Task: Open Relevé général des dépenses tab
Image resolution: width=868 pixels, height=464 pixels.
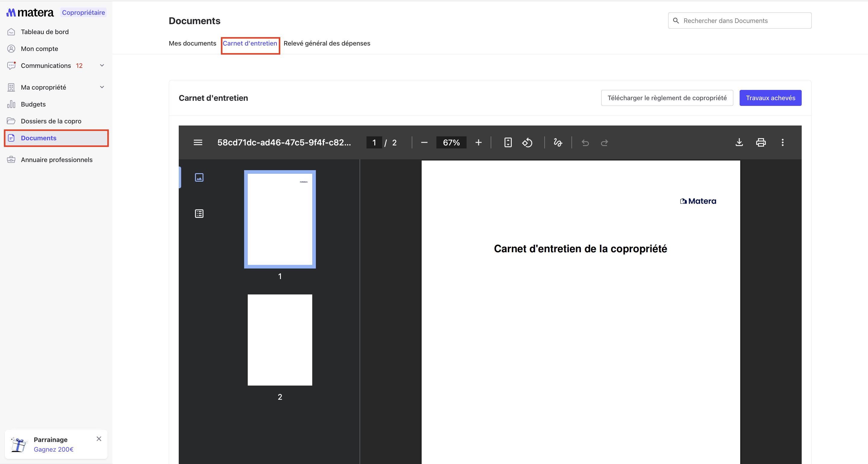Action: click(326, 43)
